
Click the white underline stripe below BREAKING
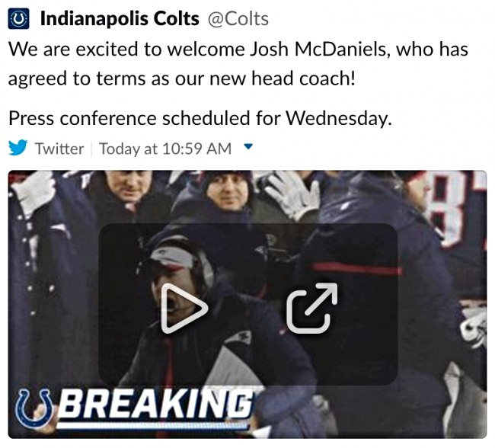tap(153, 426)
